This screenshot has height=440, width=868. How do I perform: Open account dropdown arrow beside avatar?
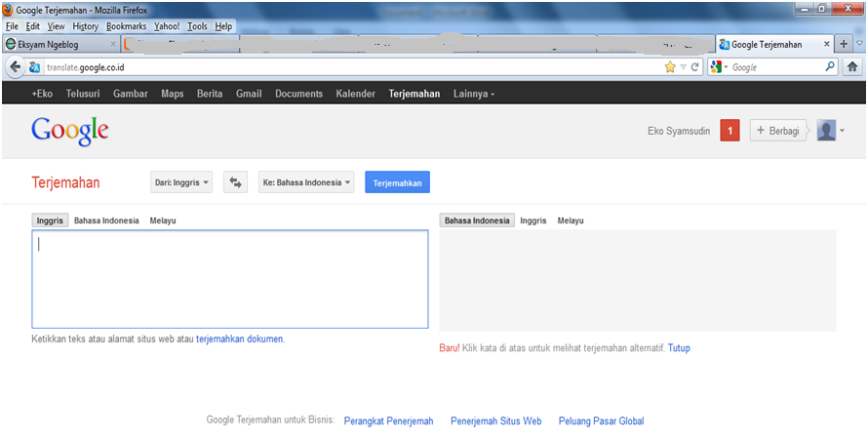[x=842, y=131]
